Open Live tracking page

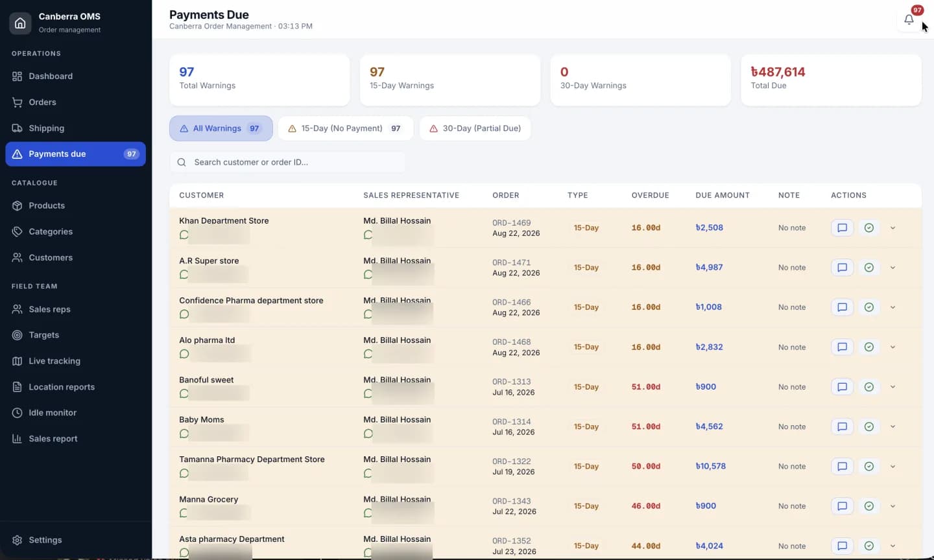coord(75,361)
